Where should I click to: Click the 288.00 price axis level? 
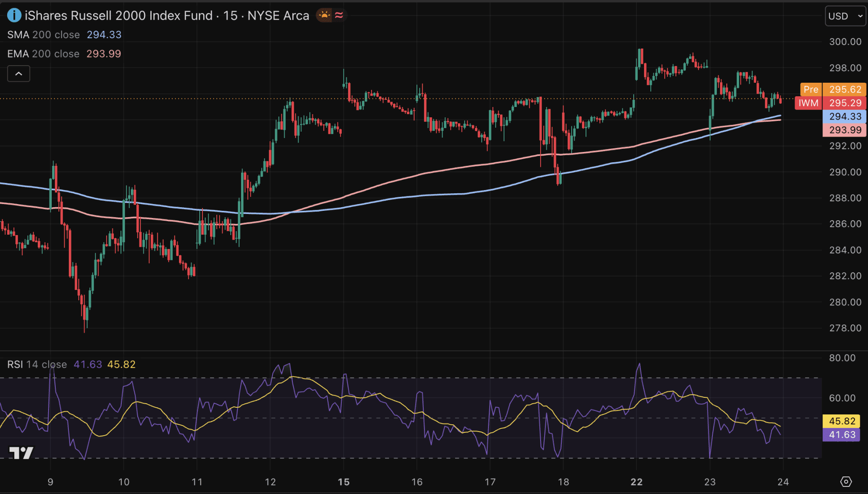pos(846,198)
